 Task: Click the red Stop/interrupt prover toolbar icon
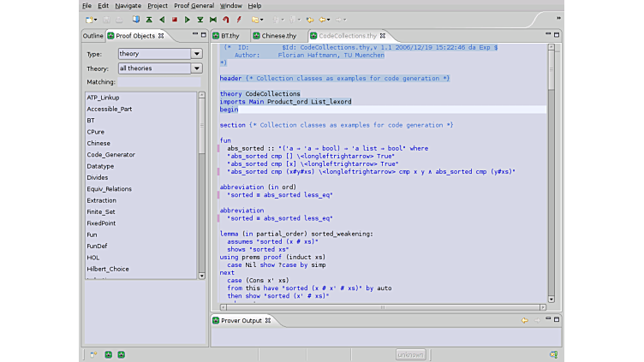(x=175, y=19)
